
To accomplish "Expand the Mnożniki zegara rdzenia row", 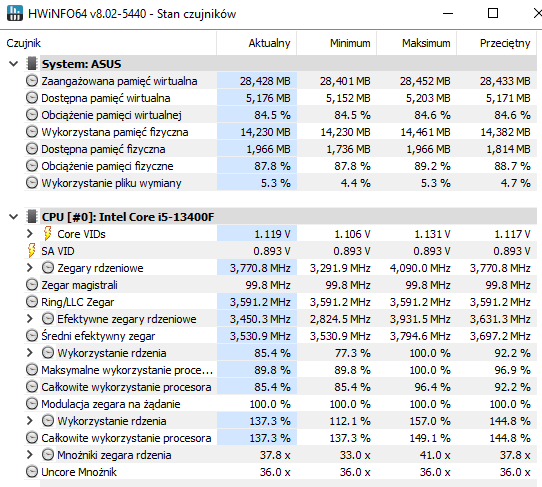I will 30,455.
